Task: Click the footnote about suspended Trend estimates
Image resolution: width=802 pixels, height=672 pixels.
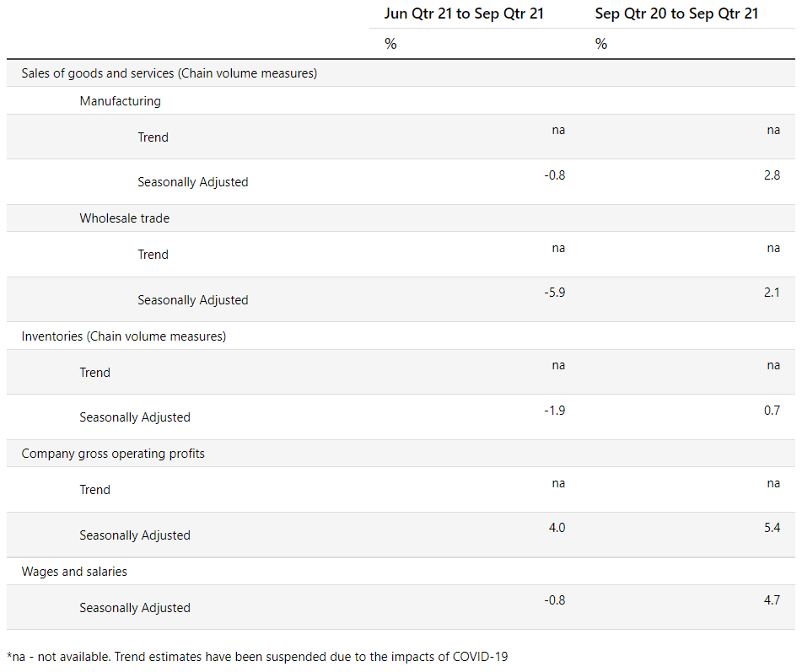Action: [x=257, y=657]
